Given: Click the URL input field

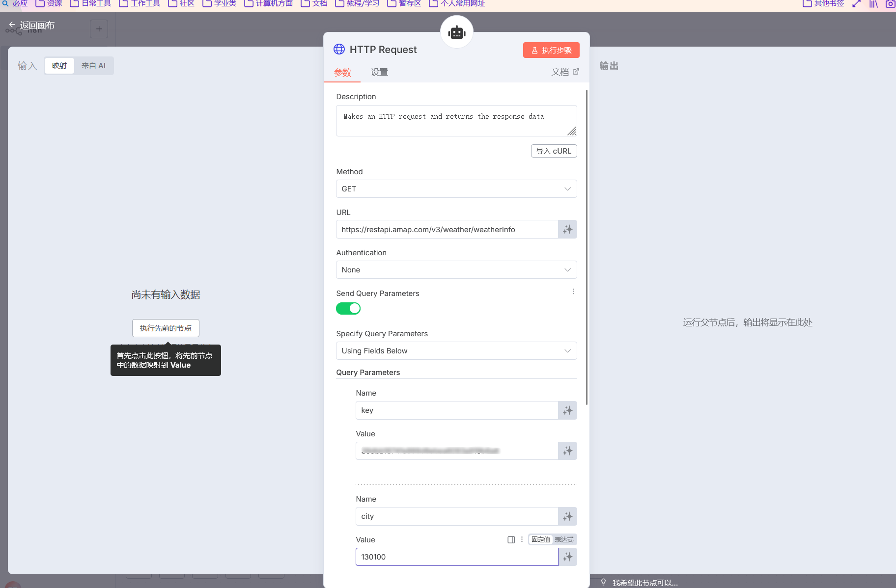Looking at the screenshot, I should click(447, 229).
